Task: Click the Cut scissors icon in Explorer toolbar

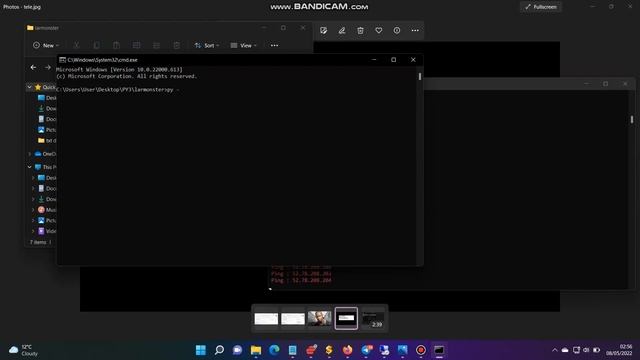Action: pyautogui.click(x=76, y=45)
